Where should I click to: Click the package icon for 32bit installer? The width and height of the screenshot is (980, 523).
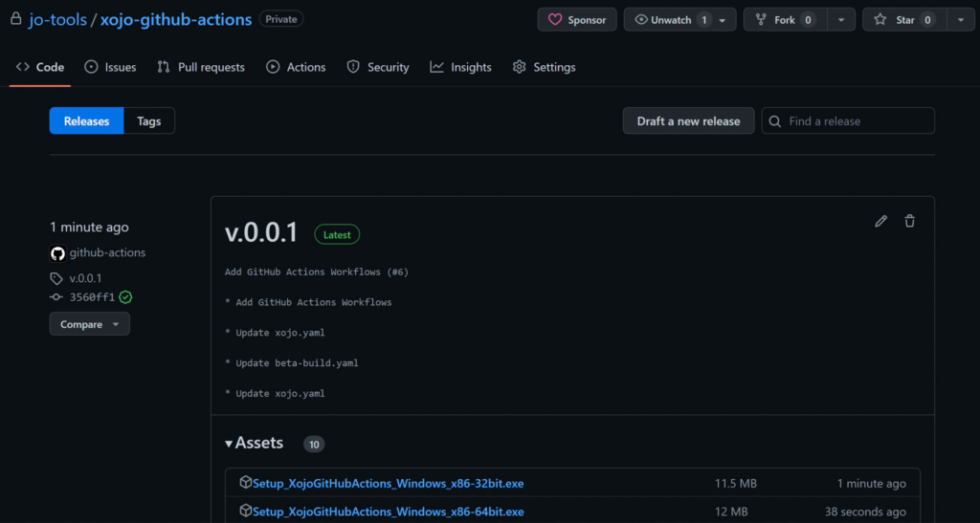(246, 483)
